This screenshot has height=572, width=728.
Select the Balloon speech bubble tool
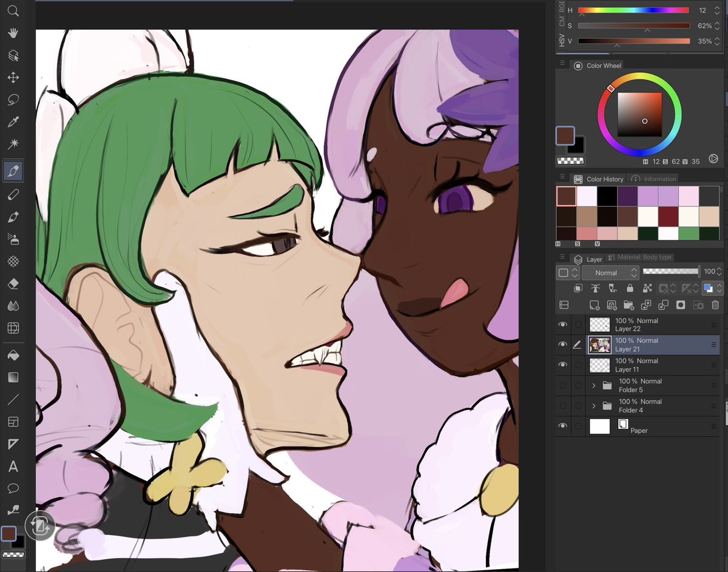(x=13, y=489)
